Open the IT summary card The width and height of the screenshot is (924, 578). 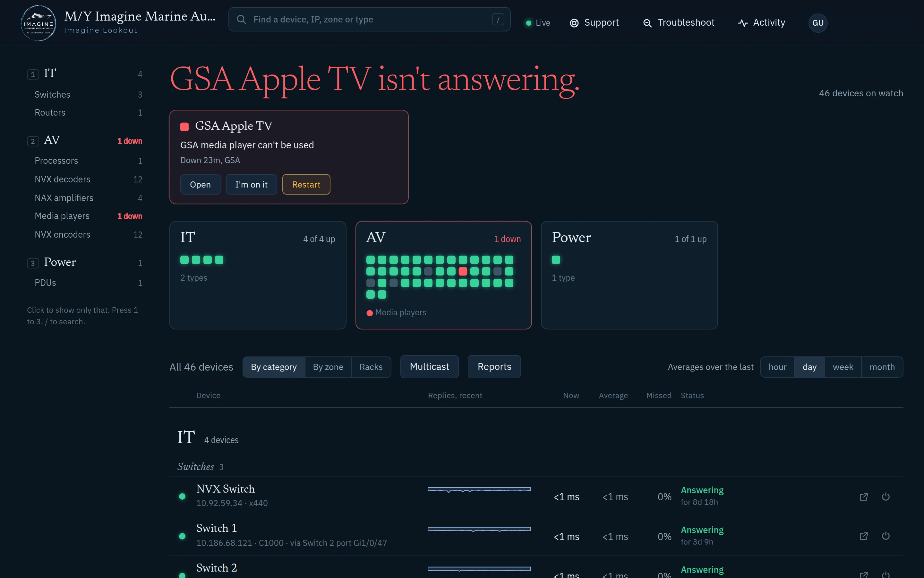(x=258, y=275)
